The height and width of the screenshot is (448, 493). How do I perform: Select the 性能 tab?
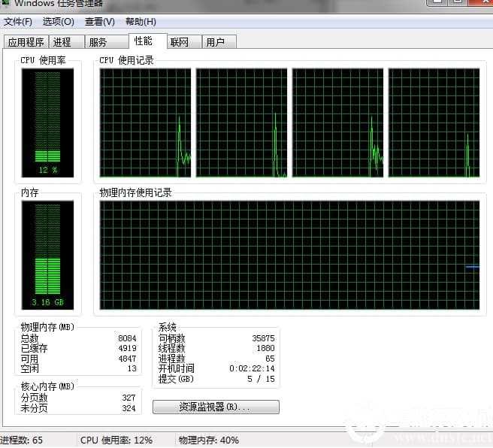click(148, 41)
